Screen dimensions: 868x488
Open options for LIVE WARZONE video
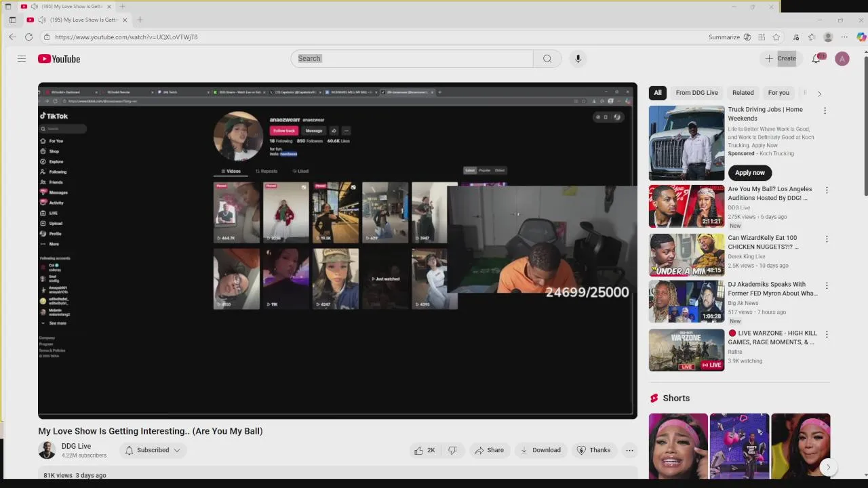pyautogui.click(x=826, y=334)
